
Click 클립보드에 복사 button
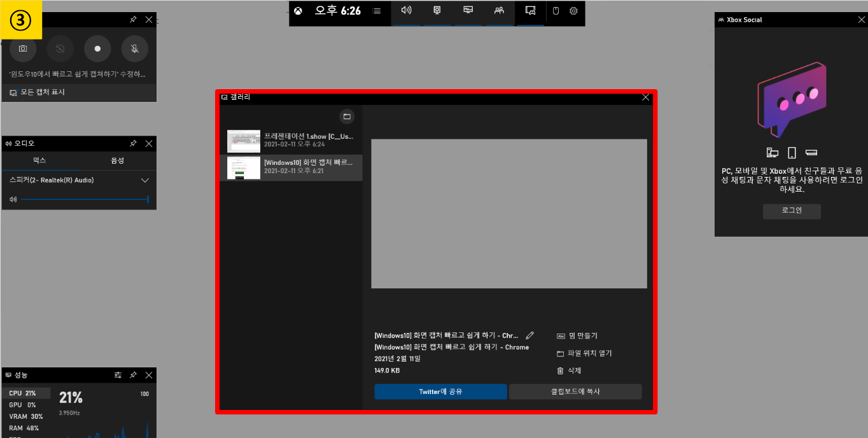tap(575, 392)
